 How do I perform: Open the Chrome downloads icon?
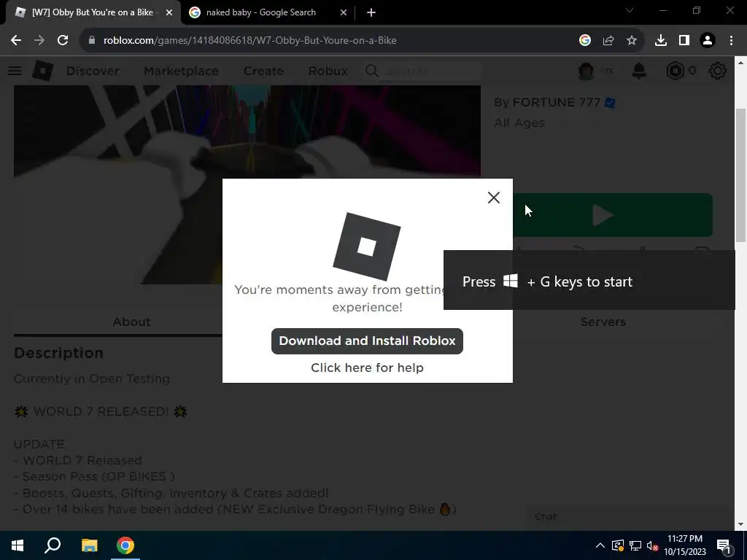(661, 41)
